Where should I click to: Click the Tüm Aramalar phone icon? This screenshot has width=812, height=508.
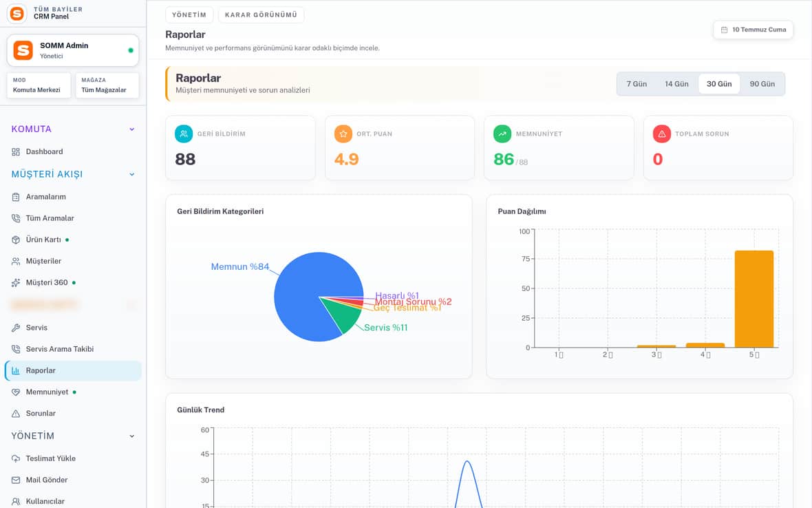pos(16,218)
